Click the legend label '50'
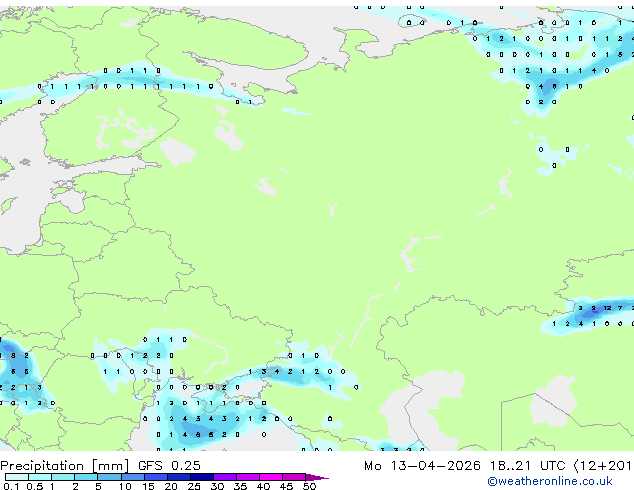This screenshot has width=634, height=490. [x=309, y=486]
